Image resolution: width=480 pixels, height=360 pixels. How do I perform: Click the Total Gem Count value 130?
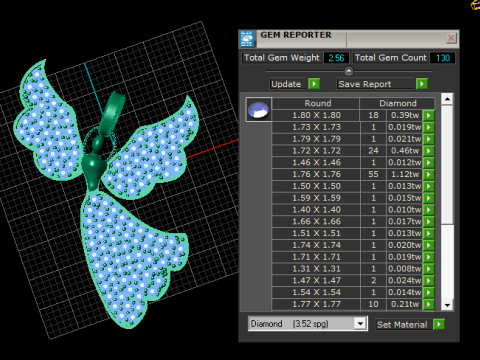coord(443,58)
